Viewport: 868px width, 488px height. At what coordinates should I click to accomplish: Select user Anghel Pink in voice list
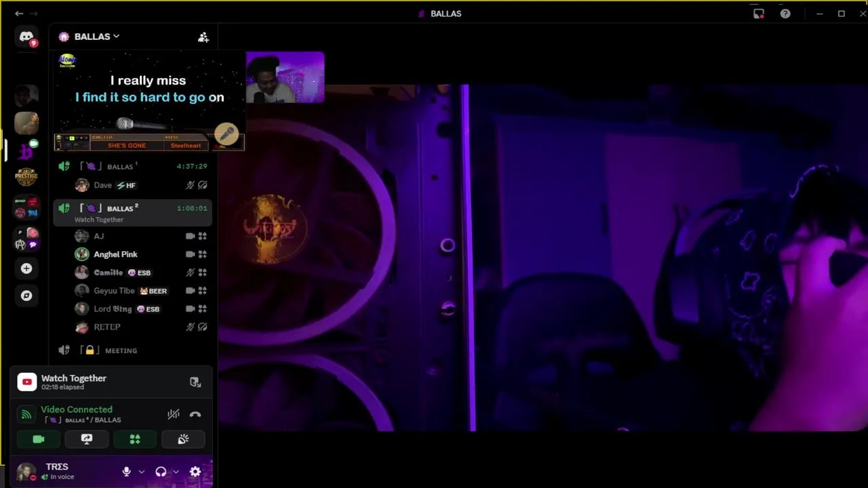click(x=141, y=254)
